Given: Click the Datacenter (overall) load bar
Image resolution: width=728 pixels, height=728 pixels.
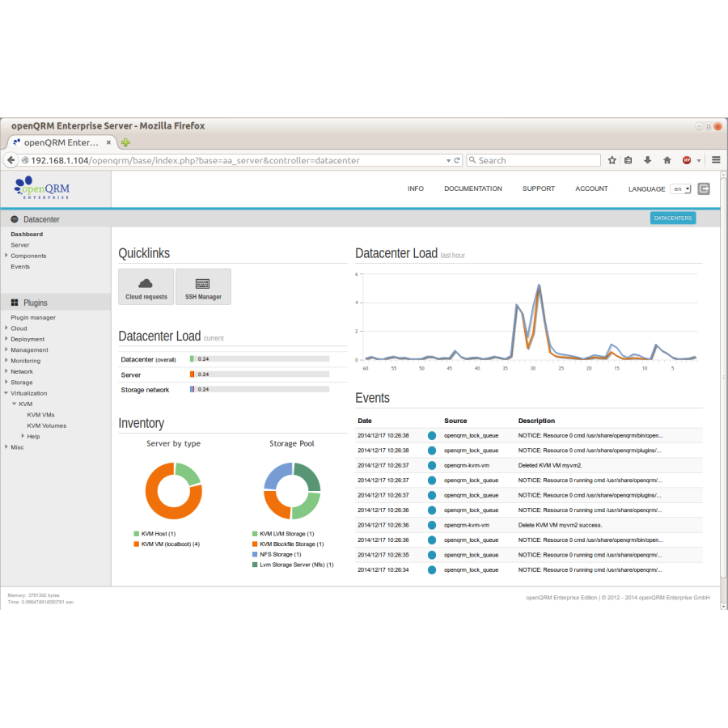Looking at the screenshot, I should click(x=260, y=359).
